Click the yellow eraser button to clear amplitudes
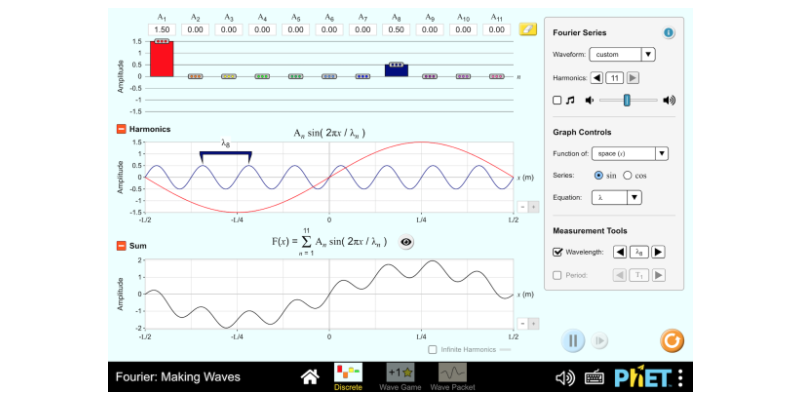This screenshot has height=400, width=800. pyautogui.click(x=528, y=30)
